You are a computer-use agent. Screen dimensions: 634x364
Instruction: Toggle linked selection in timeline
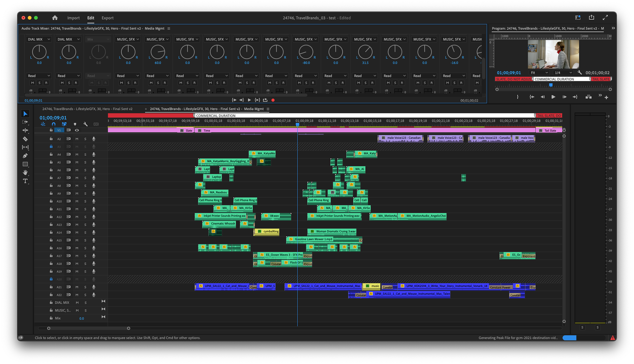click(64, 124)
